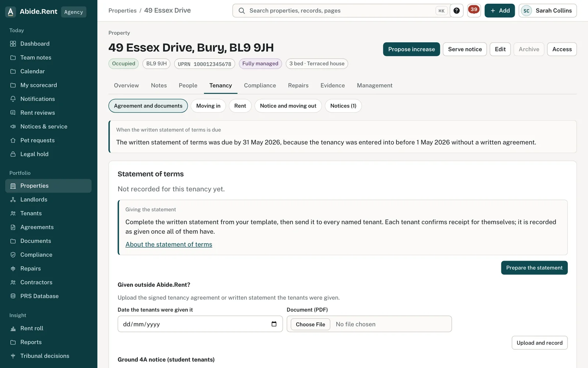The width and height of the screenshot is (588, 368).
Task: Select the Evidence tab
Action: point(333,85)
